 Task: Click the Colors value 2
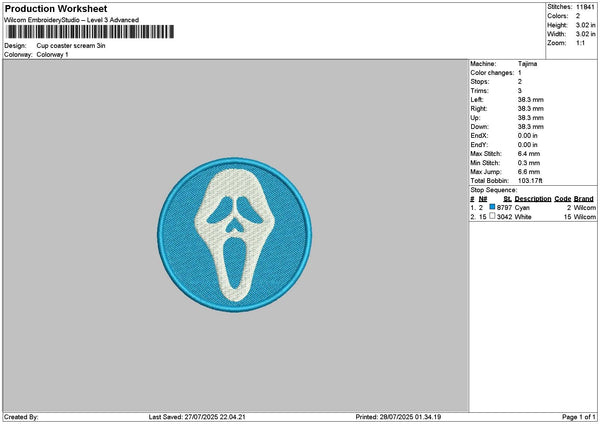click(578, 16)
